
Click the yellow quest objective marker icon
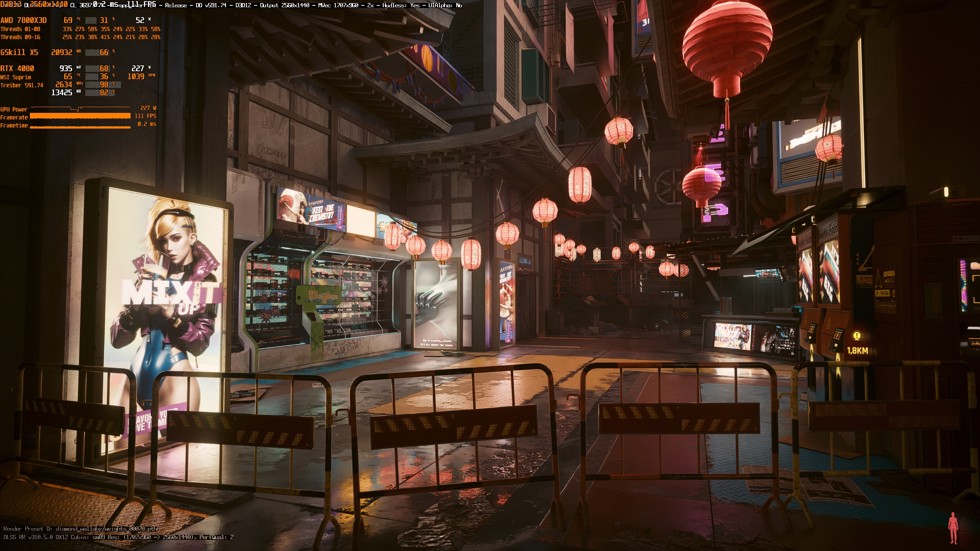857,336
